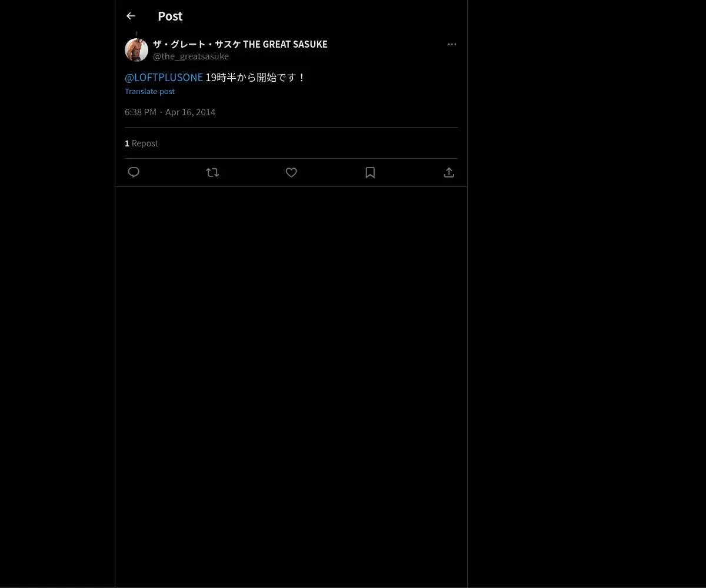Click Translate post

pos(149,91)
